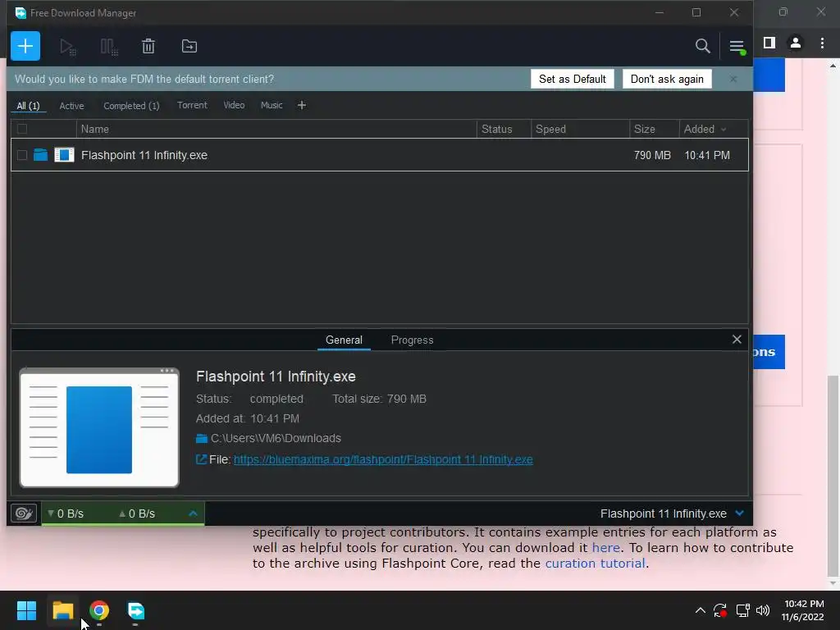
Task: Click Don't ask again button
Action: click(667, 80)
